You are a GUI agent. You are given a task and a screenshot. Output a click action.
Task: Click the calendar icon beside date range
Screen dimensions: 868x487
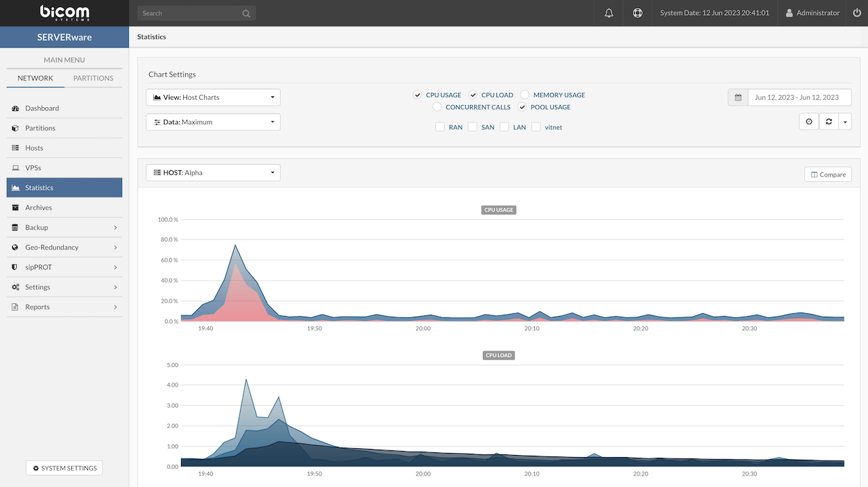[x=738, y=98]
